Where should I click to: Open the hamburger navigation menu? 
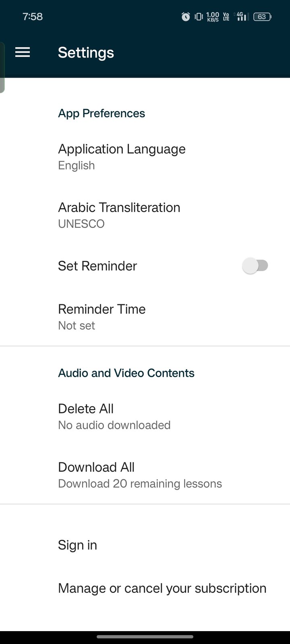tap(23, 52)
